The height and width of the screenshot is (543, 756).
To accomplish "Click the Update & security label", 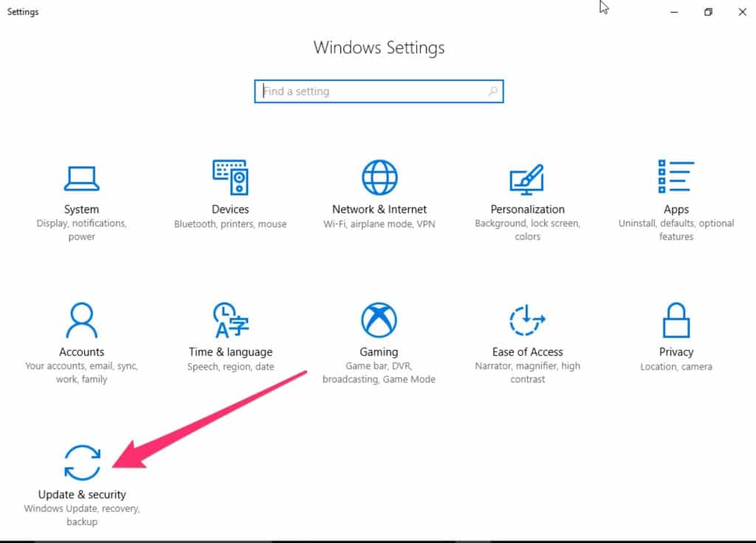I will (x=82, y=495).
